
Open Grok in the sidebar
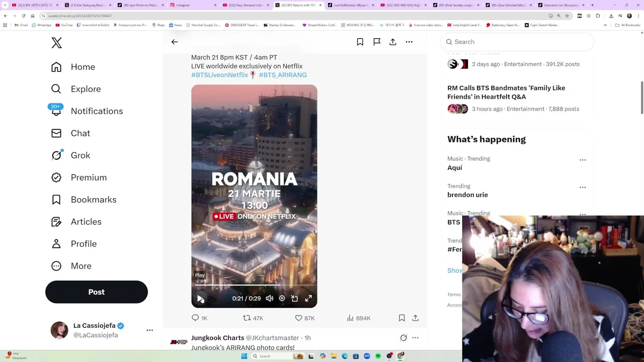click(x=70, y=155)
